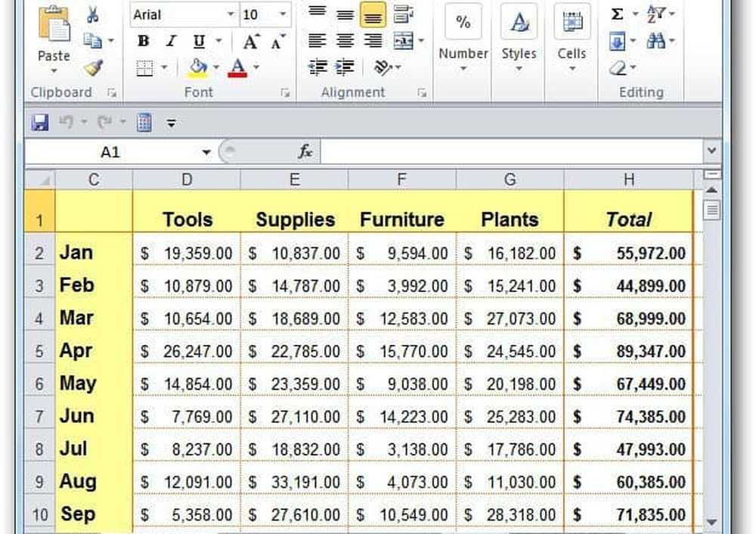756x534 pixels.
Task: Apply the yellow Fill Color swatch
Action: coord(198,68)
